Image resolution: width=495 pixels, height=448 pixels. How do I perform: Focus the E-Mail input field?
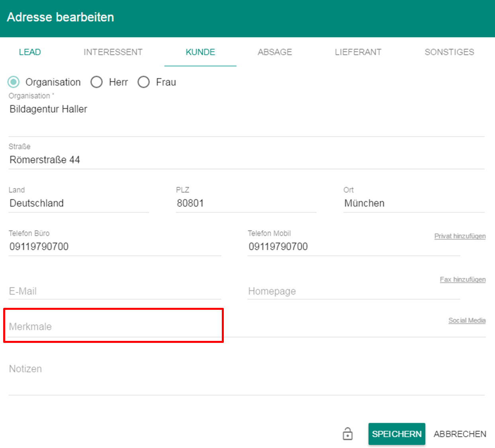pos(115,291)
